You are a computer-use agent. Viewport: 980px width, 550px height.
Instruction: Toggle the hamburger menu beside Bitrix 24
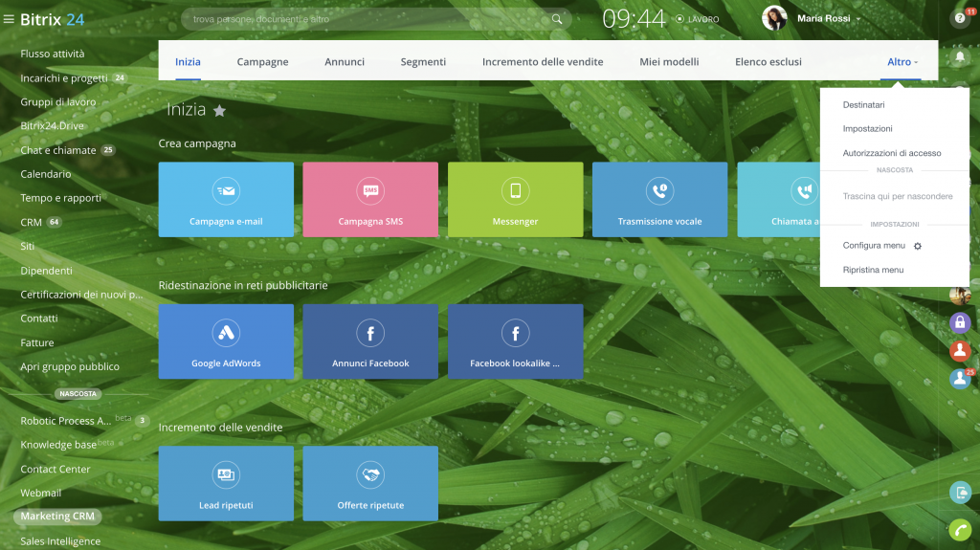[x=9, y=18]
